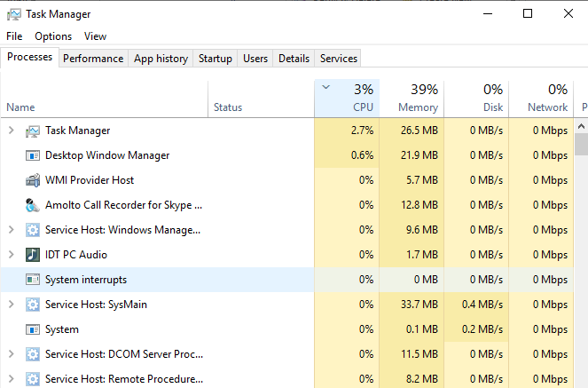Click the 0.4 MB/s disk value
The height and width of the screenshot is (388, 588).
482,305
